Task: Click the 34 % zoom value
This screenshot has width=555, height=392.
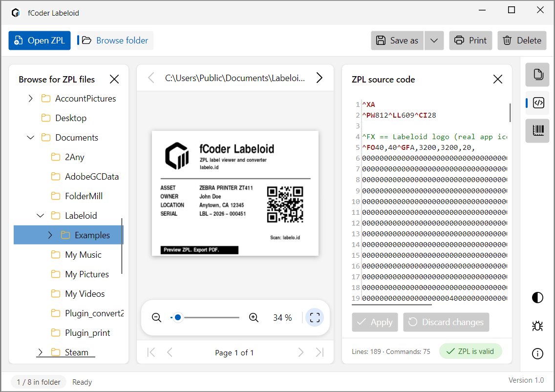Action: point(282,318)
